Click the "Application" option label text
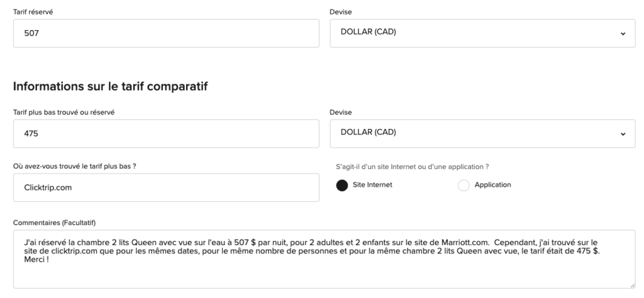The height and width of the screenshot is (298, 644). pos(492,185)
